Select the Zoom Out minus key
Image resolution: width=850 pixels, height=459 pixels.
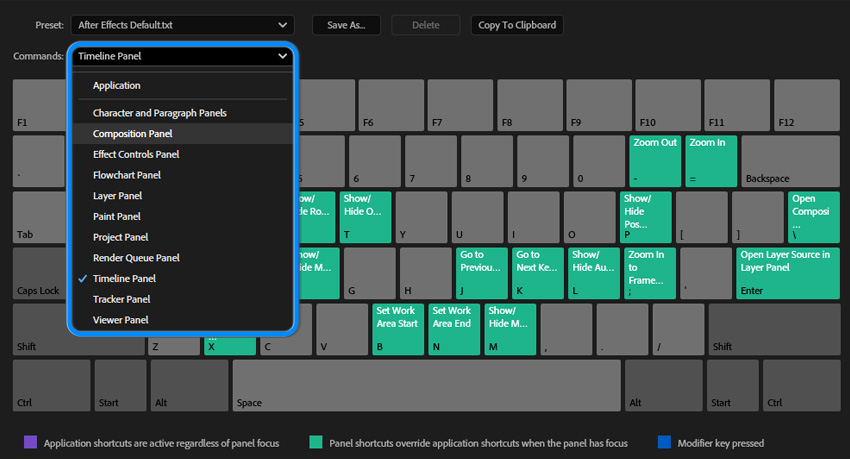click(x=655, y=161)
